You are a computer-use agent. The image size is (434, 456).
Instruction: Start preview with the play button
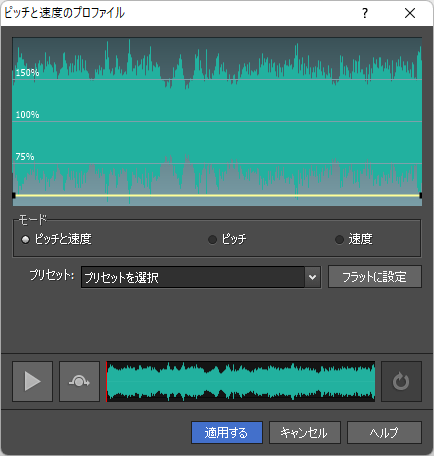coord(32,381)
